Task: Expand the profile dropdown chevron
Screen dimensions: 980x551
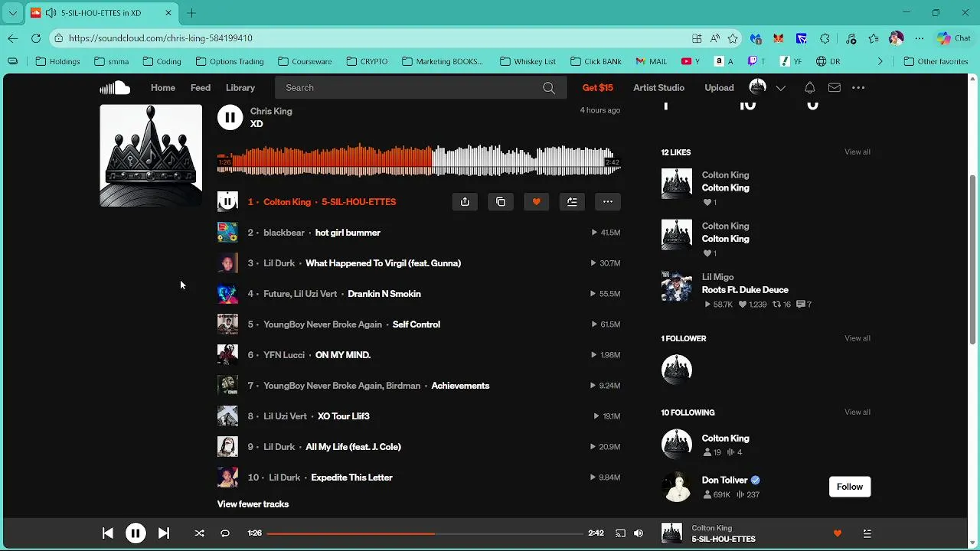Action: click(x=781, y=88)
